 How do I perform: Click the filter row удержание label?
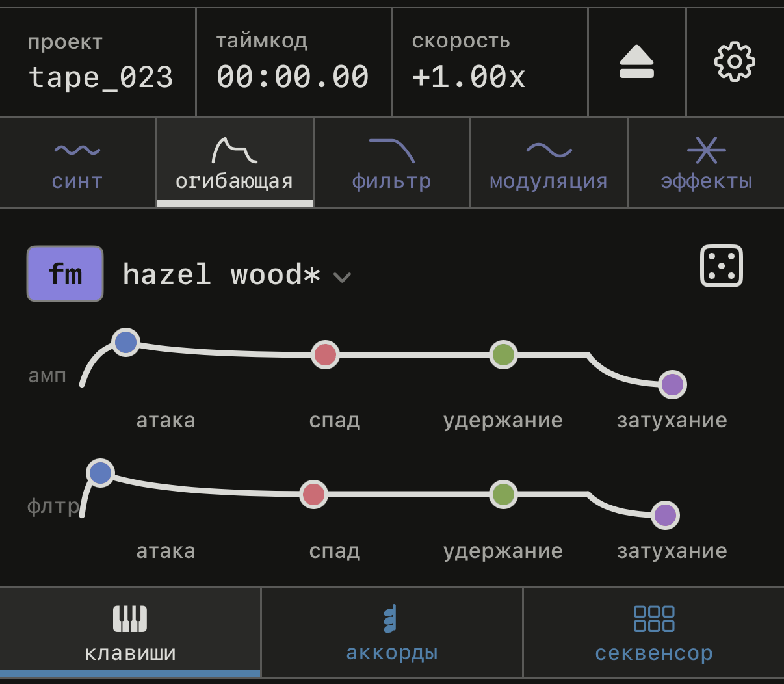tap(503, 551)
